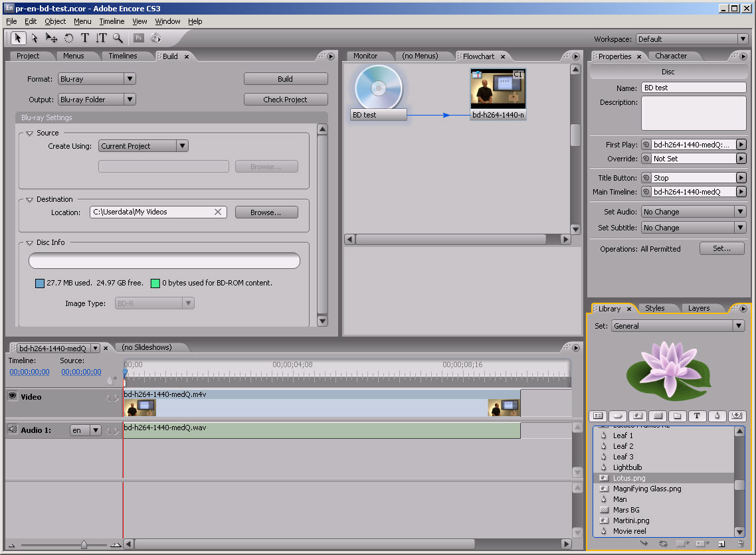Click the Preview disc icon
Viewport: 756px width, 555px height.
(155, 38)
